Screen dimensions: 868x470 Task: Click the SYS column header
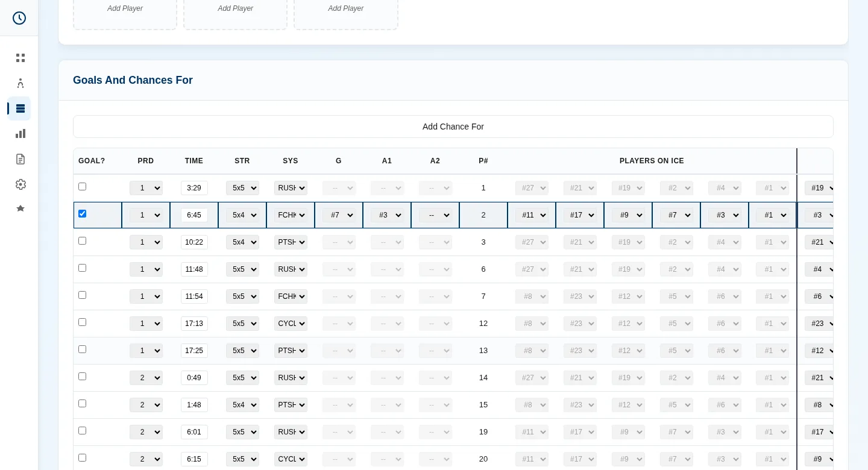click(x=291, y=161)
